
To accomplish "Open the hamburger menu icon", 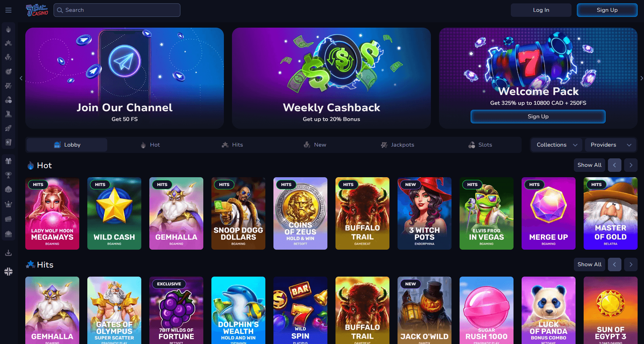I will click(8, 10).
